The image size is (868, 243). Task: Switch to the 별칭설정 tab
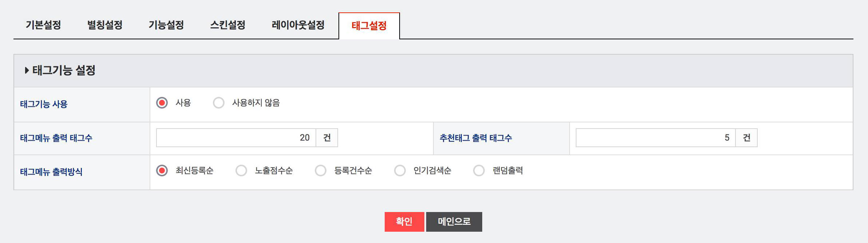[105, 25]
